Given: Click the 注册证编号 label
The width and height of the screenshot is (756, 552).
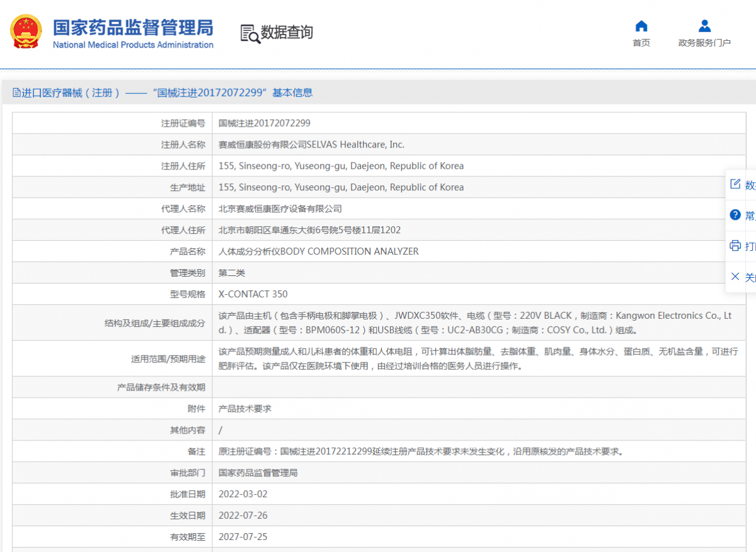Looking at the screenshot, I should click(x=183, y=124).
